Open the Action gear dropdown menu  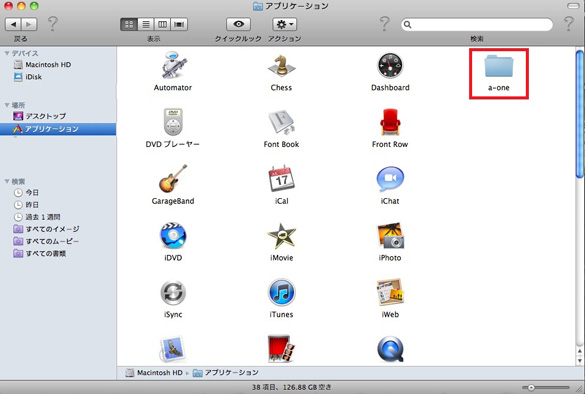click(x=285, y=25)
